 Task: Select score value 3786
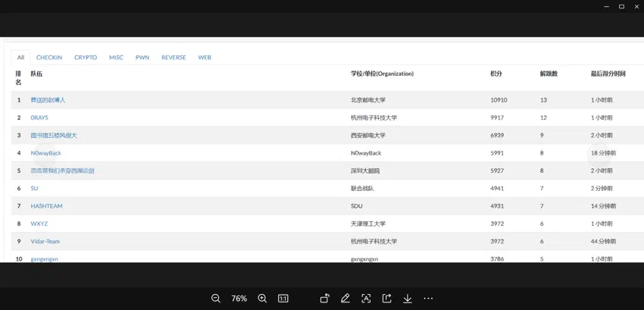click(497, 259)
